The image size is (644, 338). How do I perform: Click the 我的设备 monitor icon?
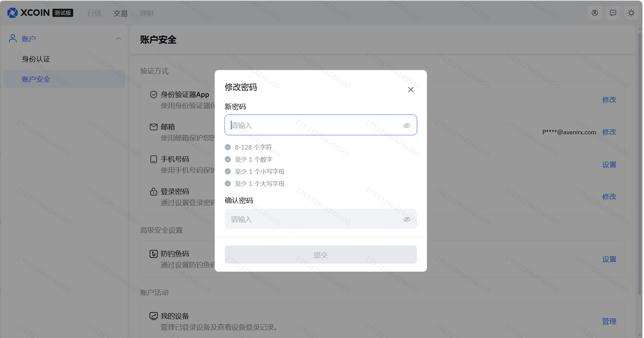[154, 316]
